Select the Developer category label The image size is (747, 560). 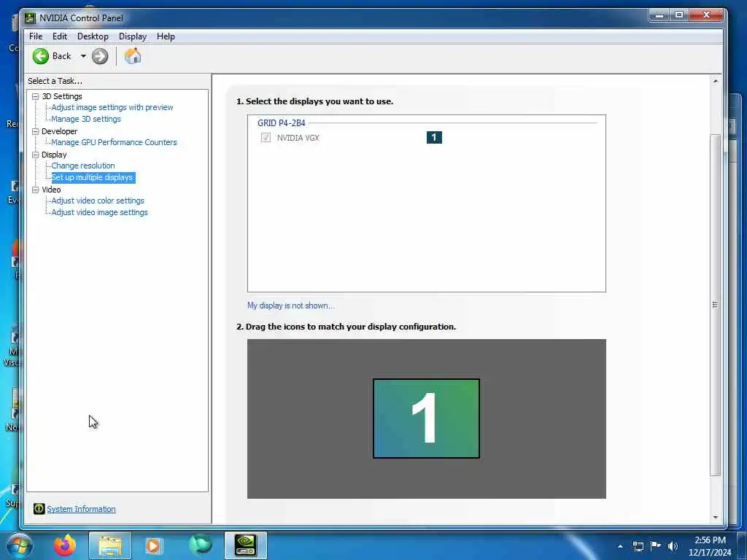(x=59, y=131)
